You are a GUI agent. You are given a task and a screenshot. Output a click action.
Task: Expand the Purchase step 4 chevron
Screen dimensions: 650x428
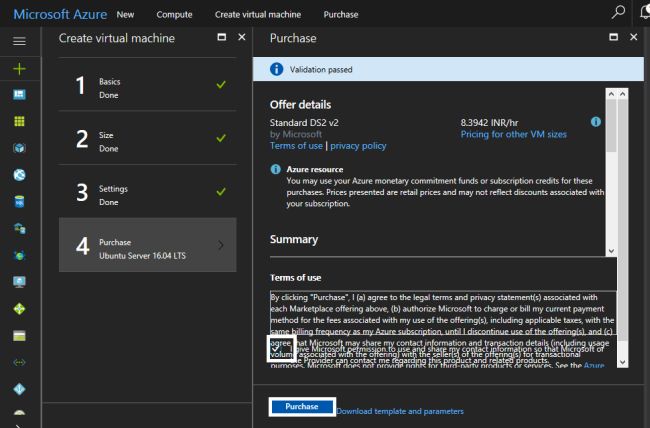click(x=220, y=245)
